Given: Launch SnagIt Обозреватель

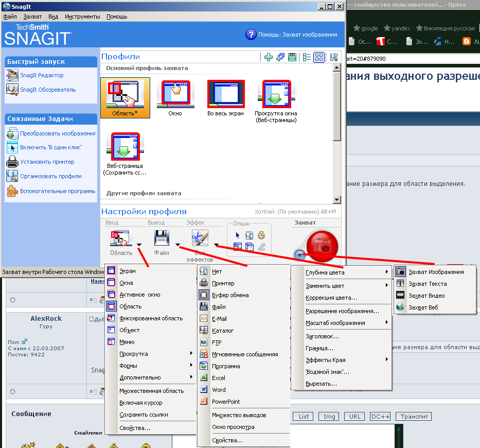Looking at the screenshot, I should coord(48,90).
